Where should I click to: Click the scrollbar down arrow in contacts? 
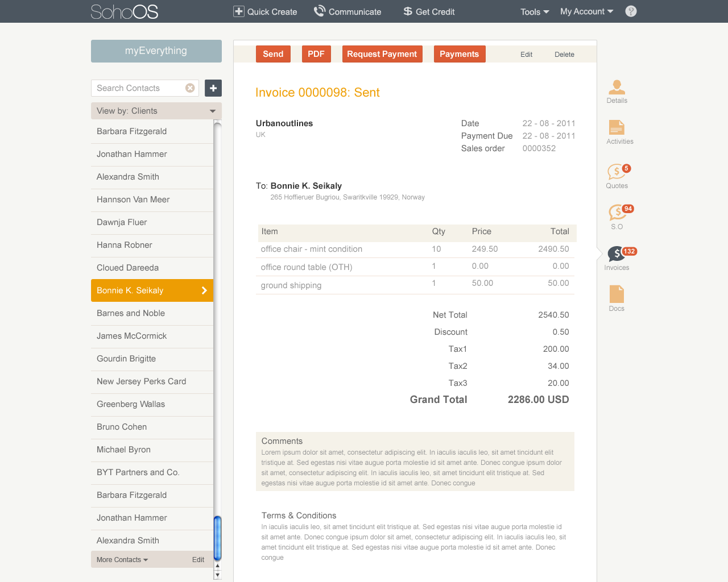(x=217, y=575)
